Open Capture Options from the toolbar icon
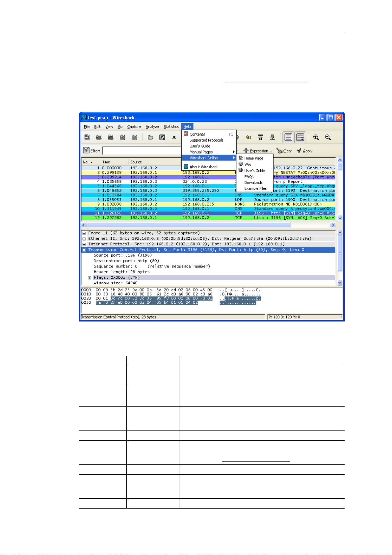The image size is (392, 555). click(x=99, y=137)
